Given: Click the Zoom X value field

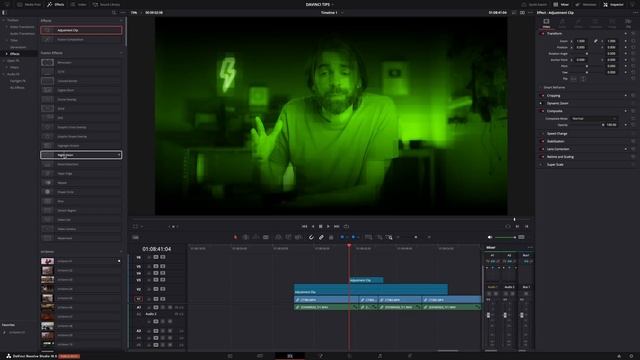Looking at the screenshot, I should pos(581,41).
